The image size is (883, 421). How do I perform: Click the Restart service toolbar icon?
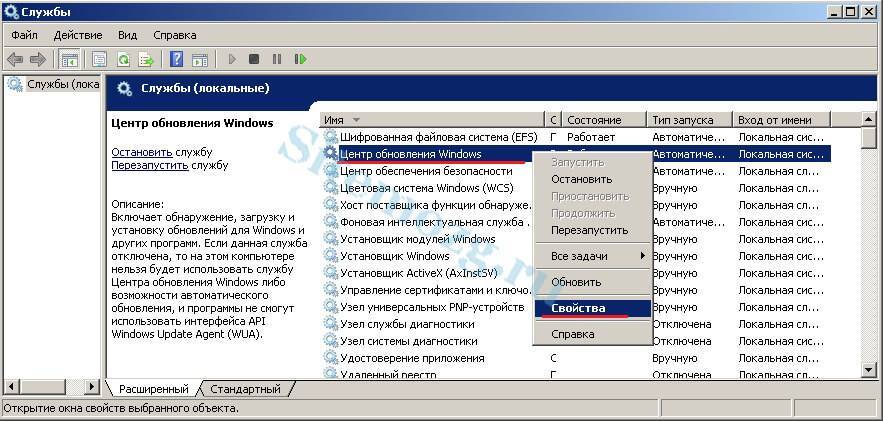(301, 60)
